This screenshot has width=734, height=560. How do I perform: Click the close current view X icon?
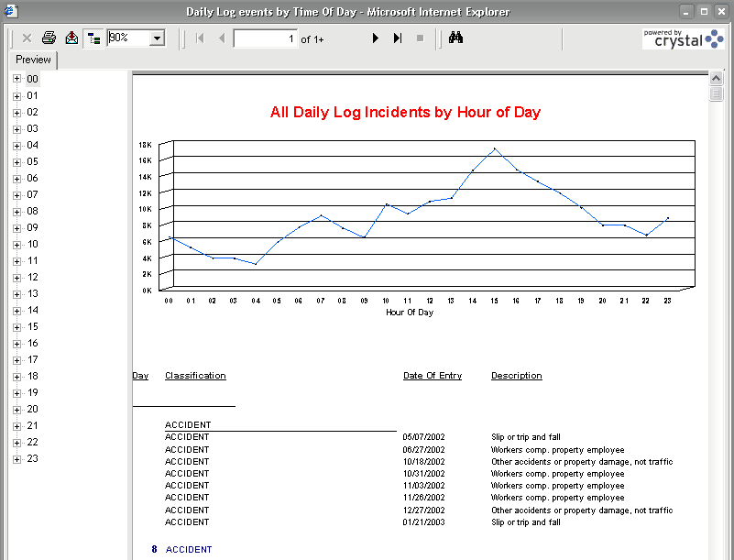(x=27, y=38)
